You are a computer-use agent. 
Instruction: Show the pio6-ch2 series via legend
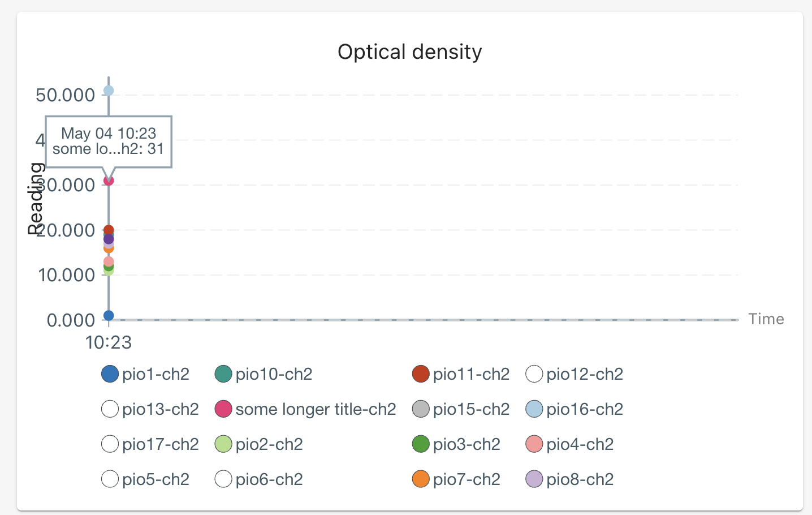[x=223, y=479]
